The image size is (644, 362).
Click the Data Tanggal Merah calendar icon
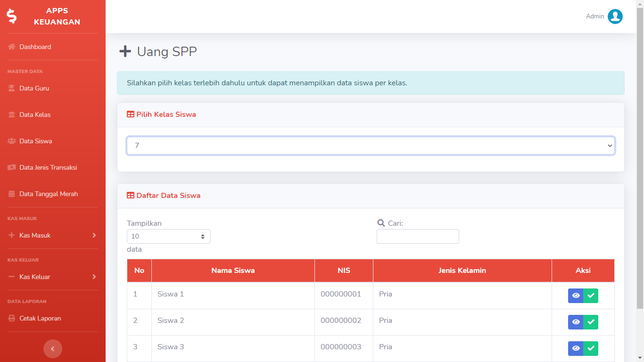pyautogui.click(x=12, y=194)
